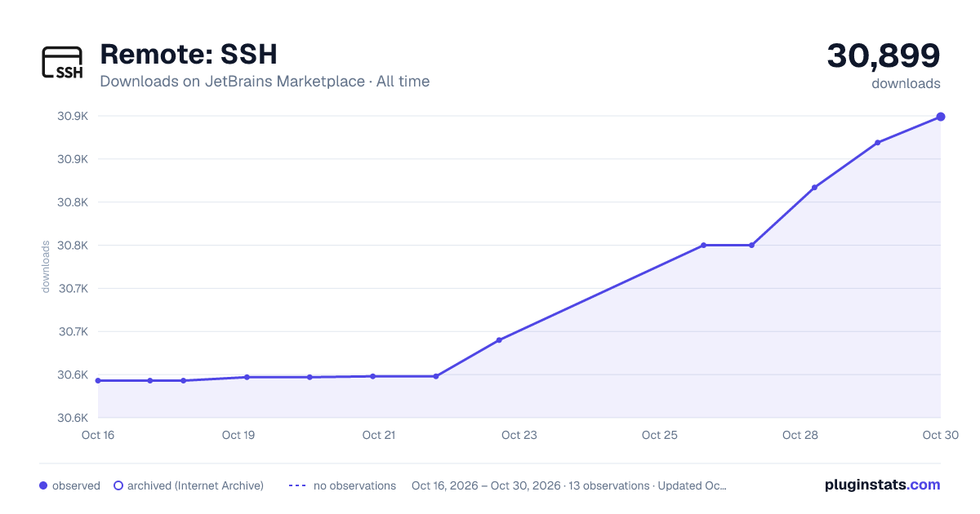Click the Remote: SSH title
This screenshot has width=980, height=514.
[x=189, y=54]
